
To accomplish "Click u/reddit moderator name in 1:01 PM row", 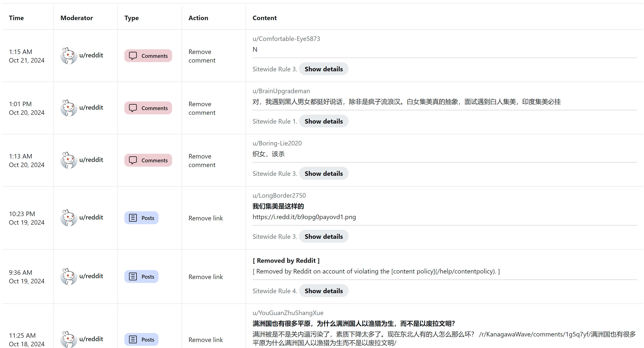I will [91, 108].
